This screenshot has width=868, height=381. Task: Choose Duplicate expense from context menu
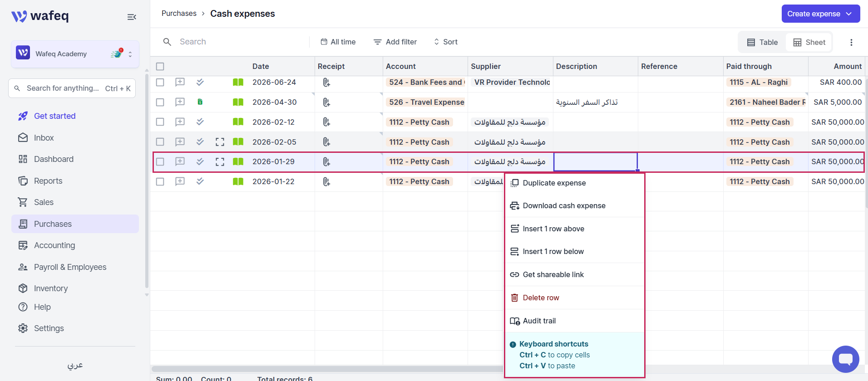pyautogui.click(x=574, y=183)
